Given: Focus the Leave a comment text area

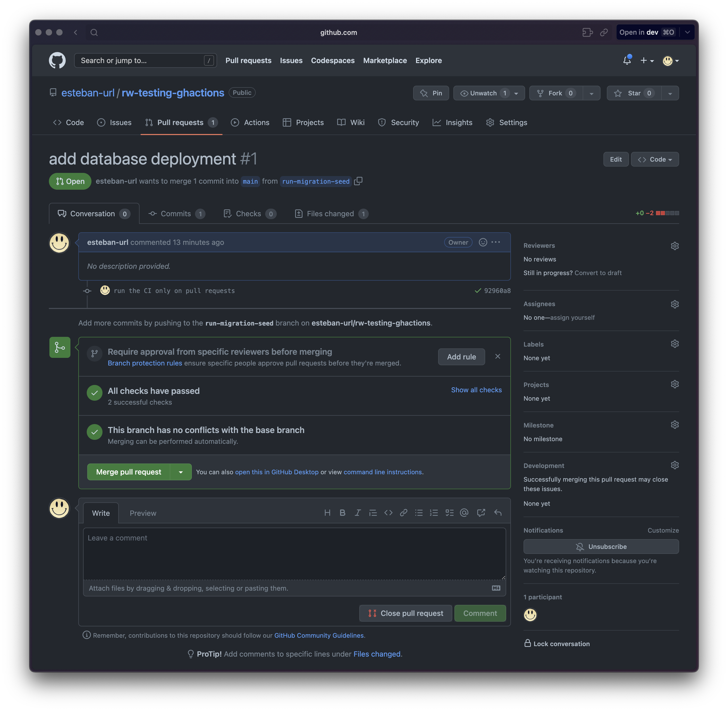Looking at the screenshot, I should (294, 553).
